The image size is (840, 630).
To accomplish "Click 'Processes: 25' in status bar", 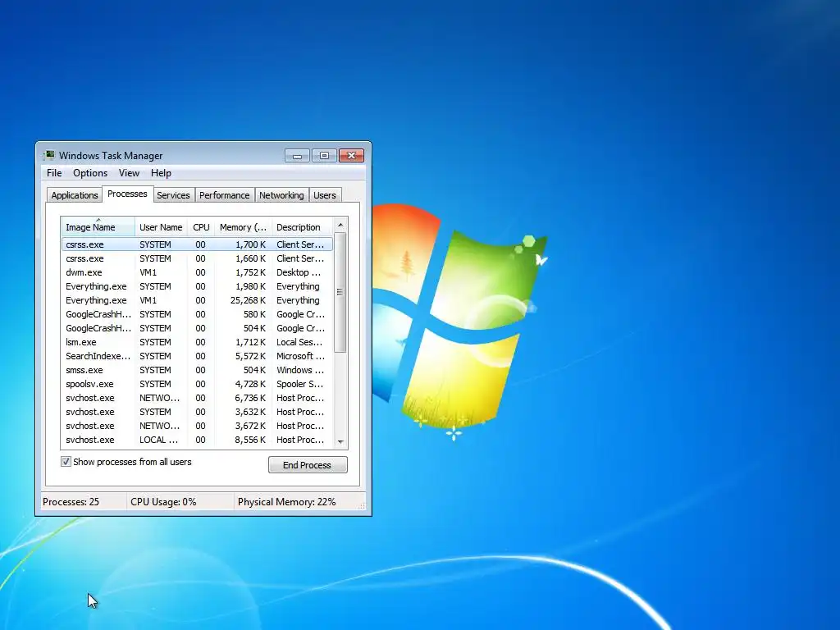I will tap(71, 502).
